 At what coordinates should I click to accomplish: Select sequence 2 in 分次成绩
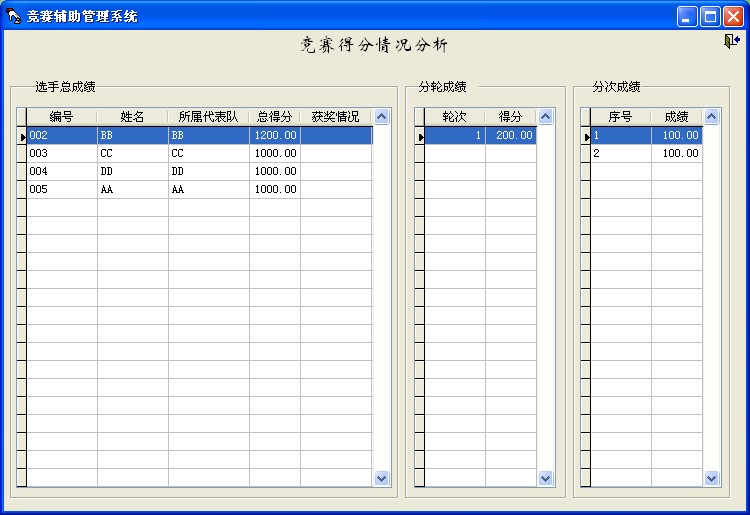[621, 153]
